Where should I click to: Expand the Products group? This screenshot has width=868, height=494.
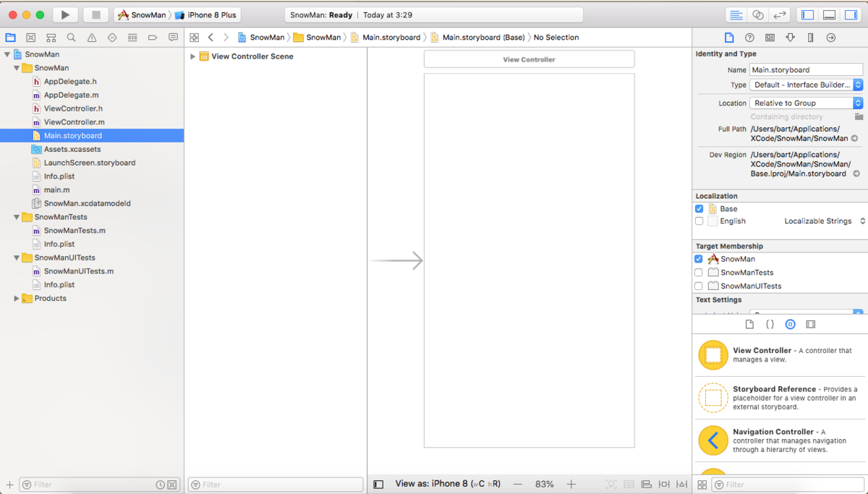[17, 298]
